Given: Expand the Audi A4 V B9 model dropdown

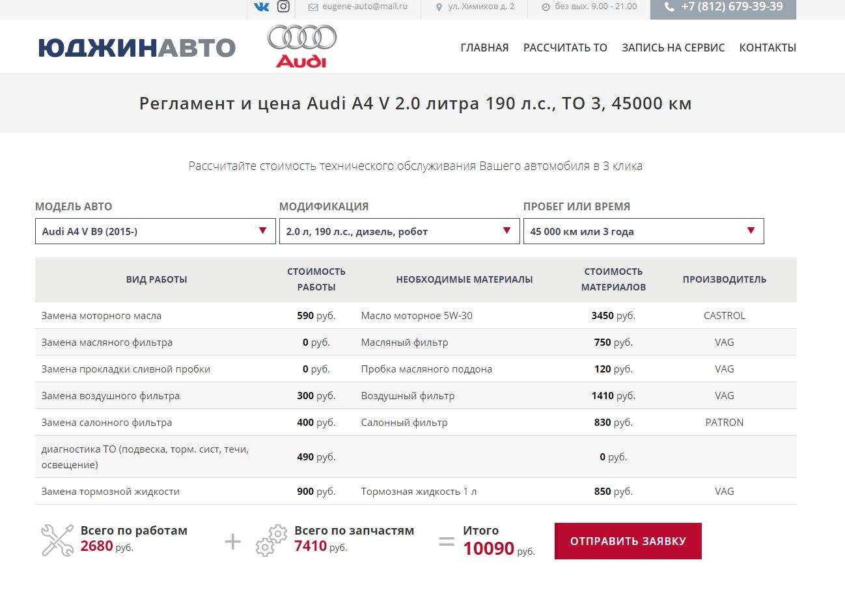Looking at the screenshot, I should (x=155, y=231).
